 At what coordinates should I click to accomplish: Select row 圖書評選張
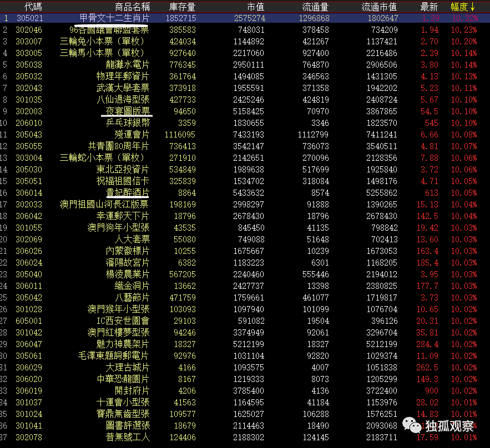245,425
